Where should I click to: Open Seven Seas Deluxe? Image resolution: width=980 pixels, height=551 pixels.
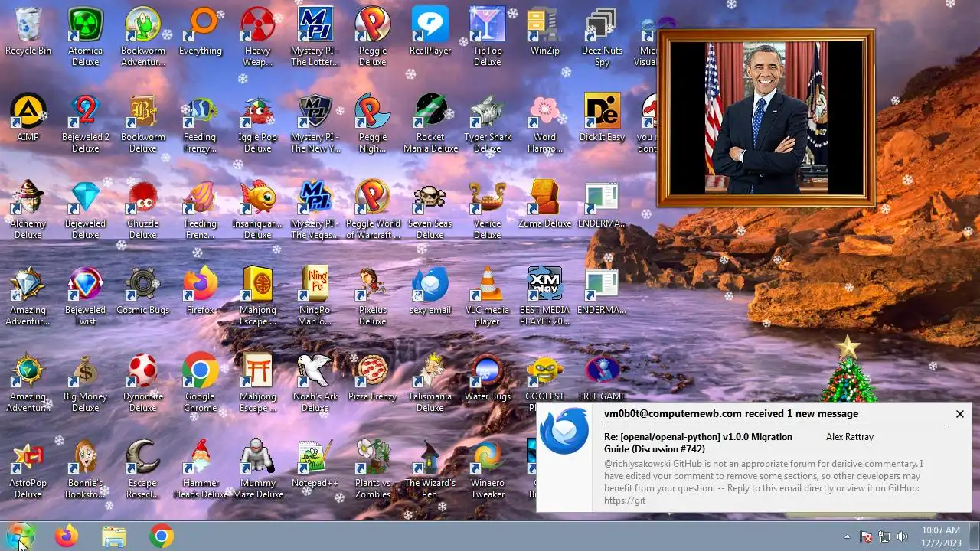(430, 210)
